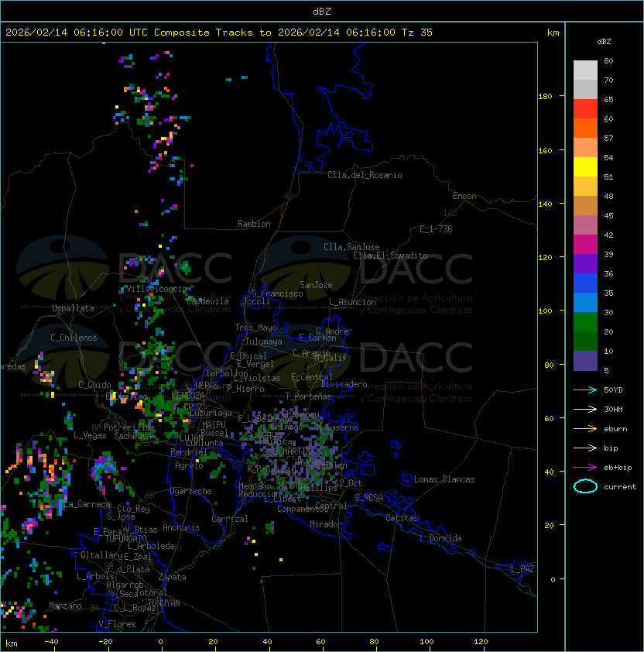
Task: Click the 'Villavicencio' map label
Action: 156,289
